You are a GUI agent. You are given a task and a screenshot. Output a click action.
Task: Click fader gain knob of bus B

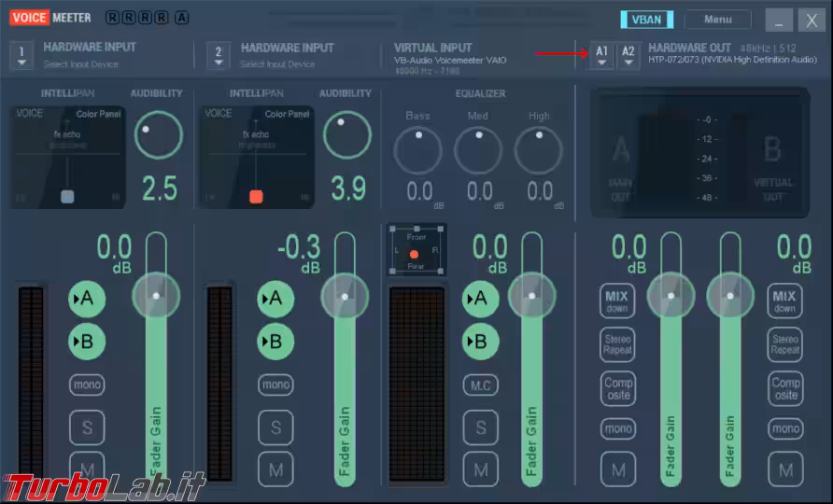pos(730,296)
